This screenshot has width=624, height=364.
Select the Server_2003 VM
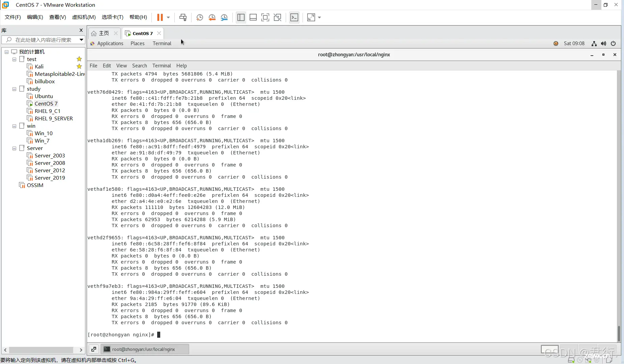click(x=50, y=155)
